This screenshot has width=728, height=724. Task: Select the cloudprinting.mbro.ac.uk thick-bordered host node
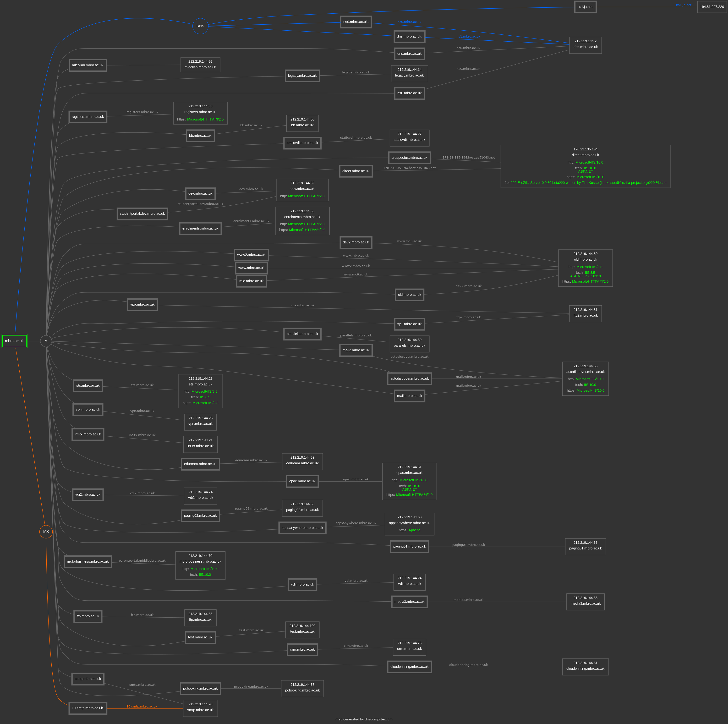pos(409,667)
